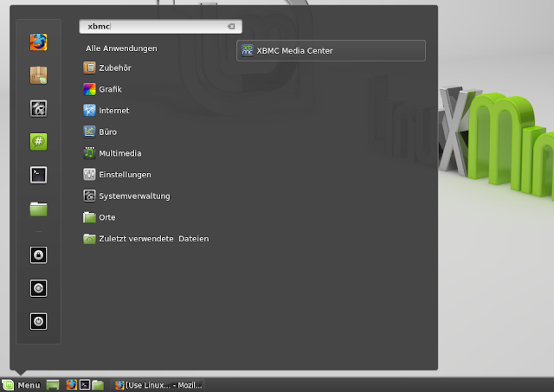Launch Firefox from the favorites sidebar
Screen dimensions: 554x392
[38, 42]
